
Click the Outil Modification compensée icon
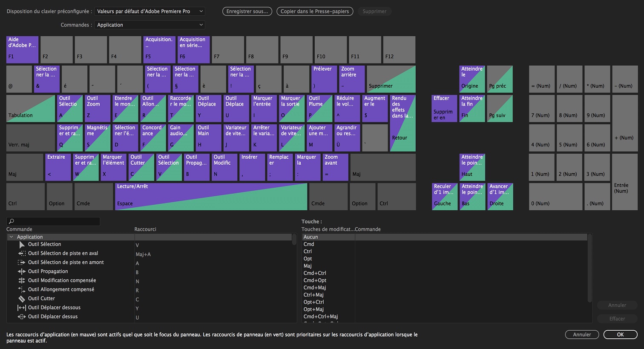click(x=22, y=280)
